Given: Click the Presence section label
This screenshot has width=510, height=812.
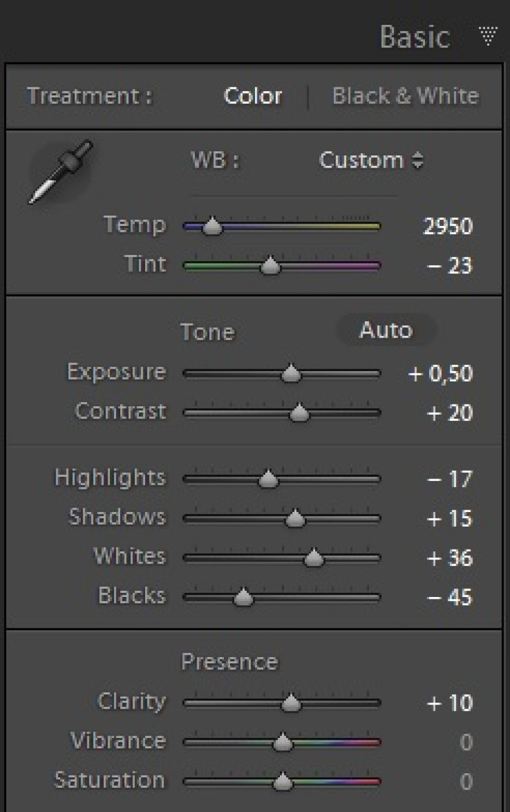Looking at the screenshot, I should click(229, 662).
